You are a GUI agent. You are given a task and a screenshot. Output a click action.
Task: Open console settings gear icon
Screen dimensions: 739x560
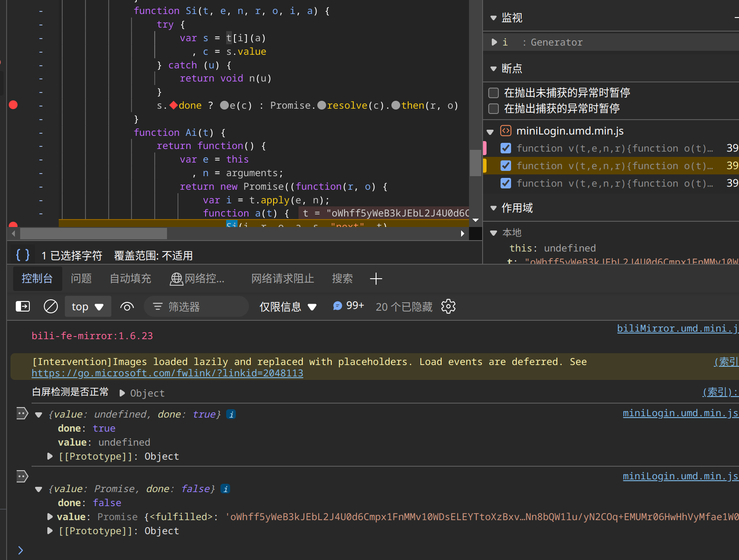[x=448, y=306]
